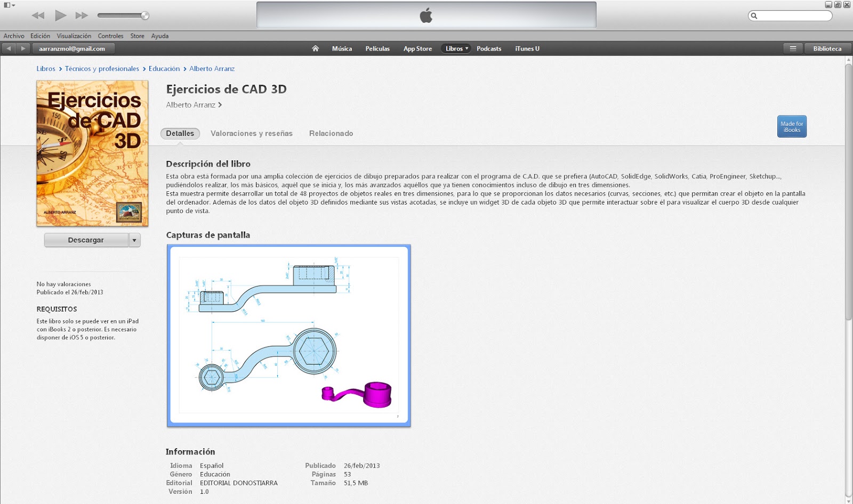
Task: Select the Detalles tab
Action: (180, 134)
